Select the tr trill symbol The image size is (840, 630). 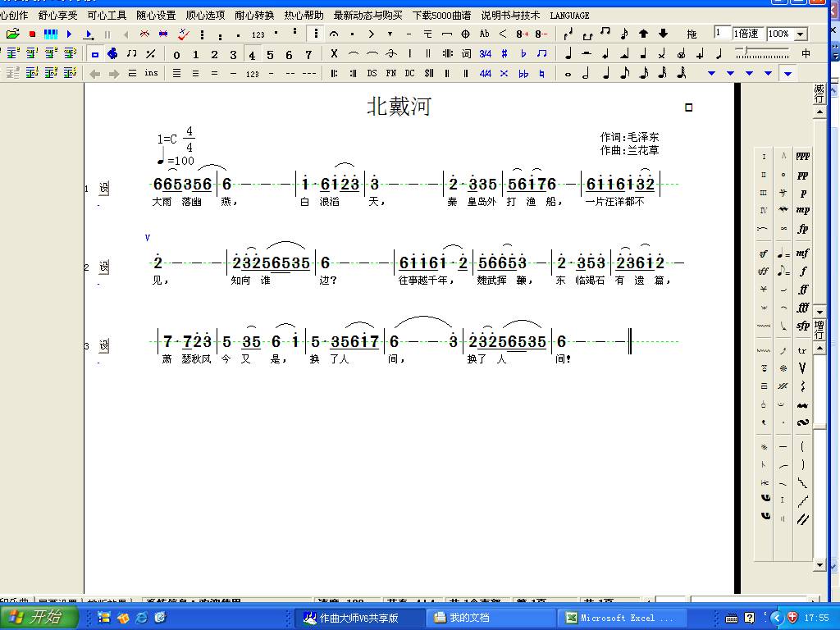(x=802, y=350)
